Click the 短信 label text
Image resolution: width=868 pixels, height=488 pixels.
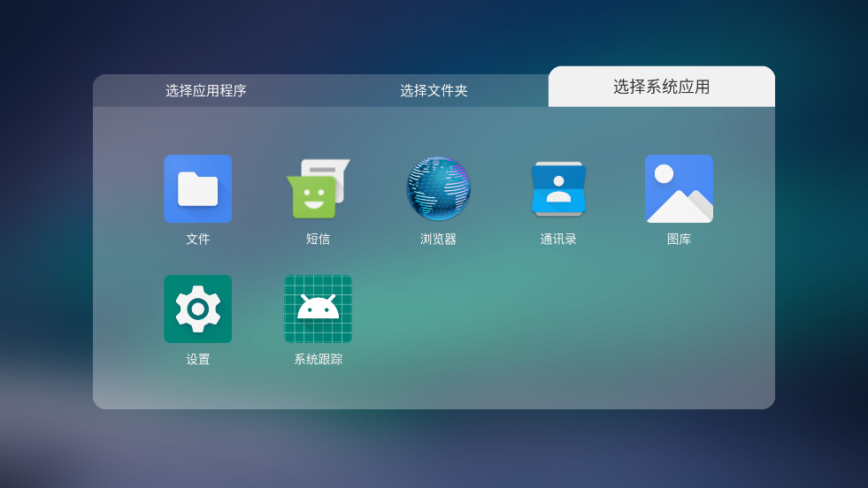(318, 239)
